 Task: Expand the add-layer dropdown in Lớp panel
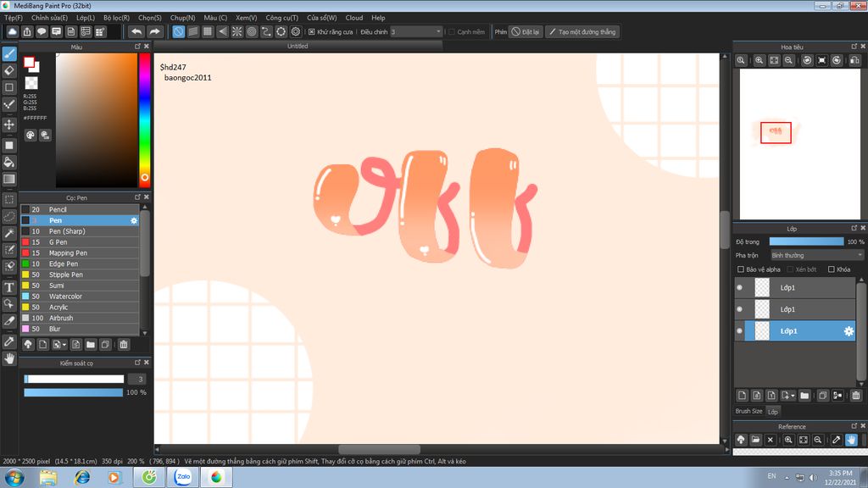[x=793, y=395]
